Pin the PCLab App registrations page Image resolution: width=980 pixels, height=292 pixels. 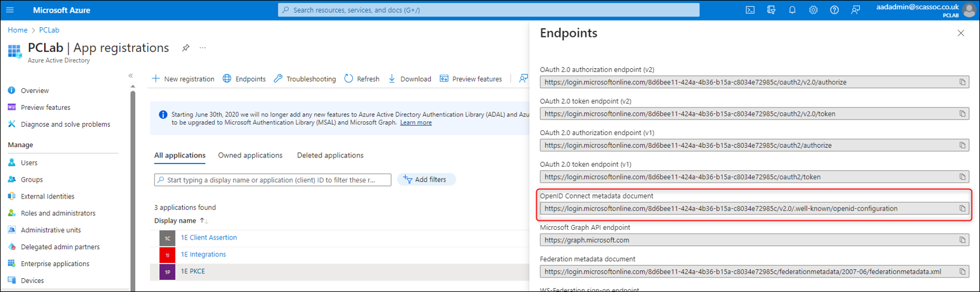coord(186,48)
